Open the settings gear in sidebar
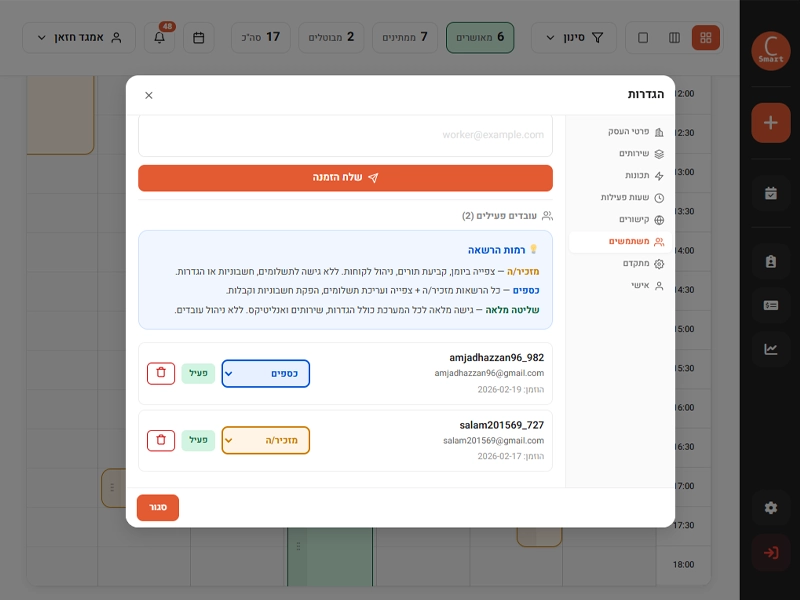Screen dimensions: 800x600 point(770,508)
